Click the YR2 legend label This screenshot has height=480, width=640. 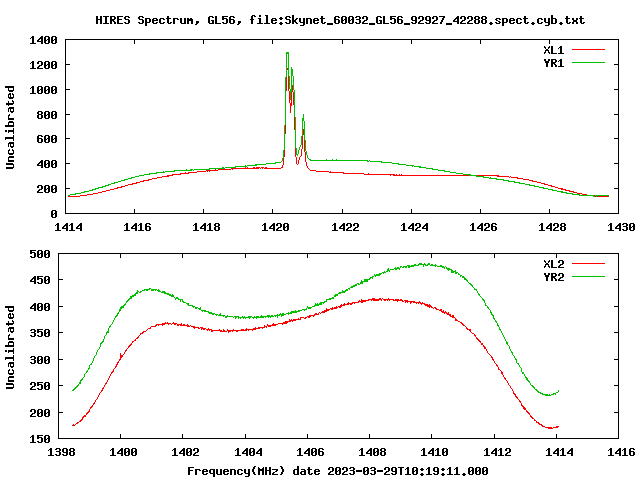pos(553,277)
